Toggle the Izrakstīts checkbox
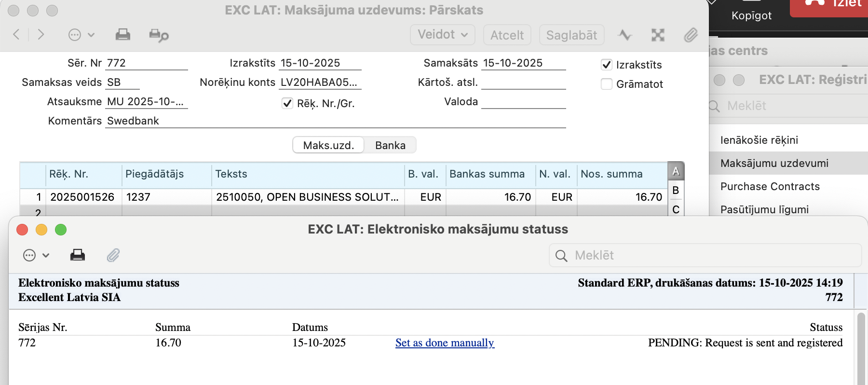 607,65
